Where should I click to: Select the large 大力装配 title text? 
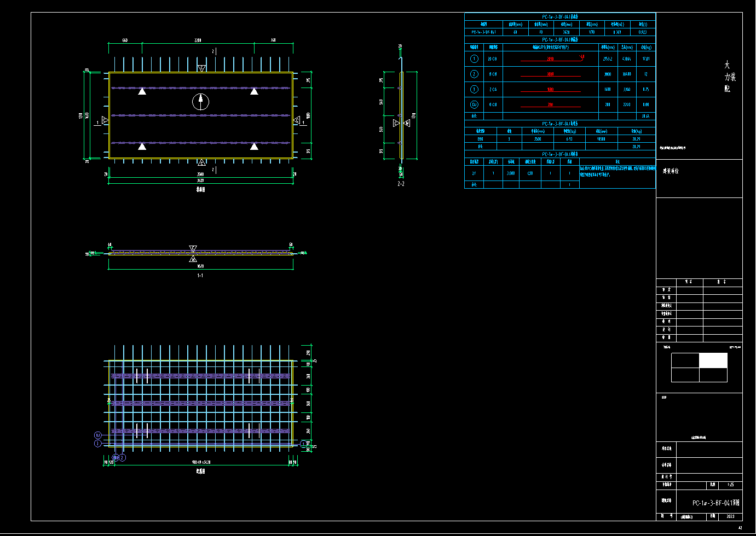729,77
